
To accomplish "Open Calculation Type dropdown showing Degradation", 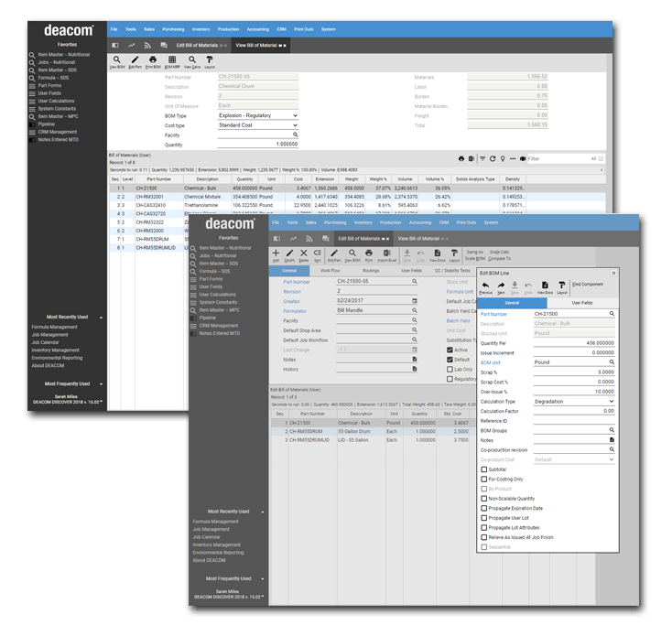I will (574, 402).
